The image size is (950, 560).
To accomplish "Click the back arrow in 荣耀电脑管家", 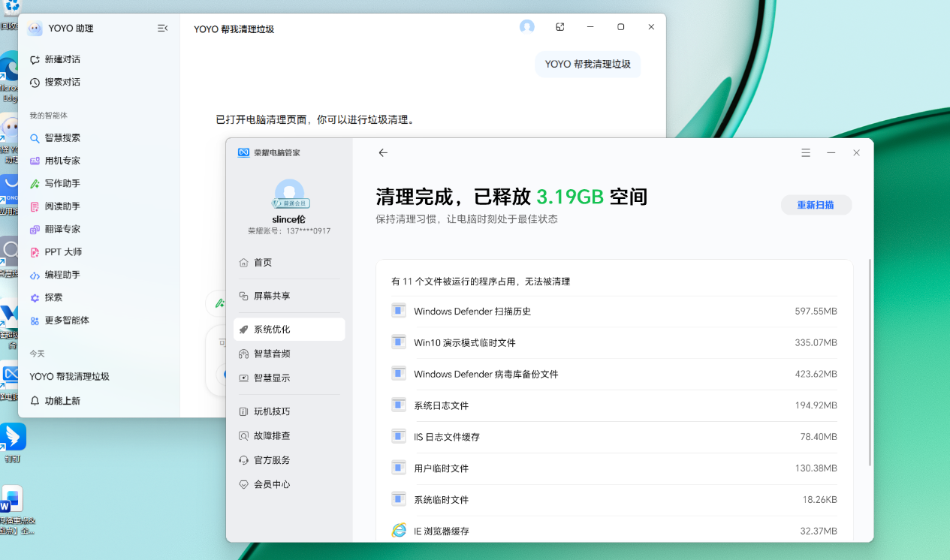I will coord(383,152).
